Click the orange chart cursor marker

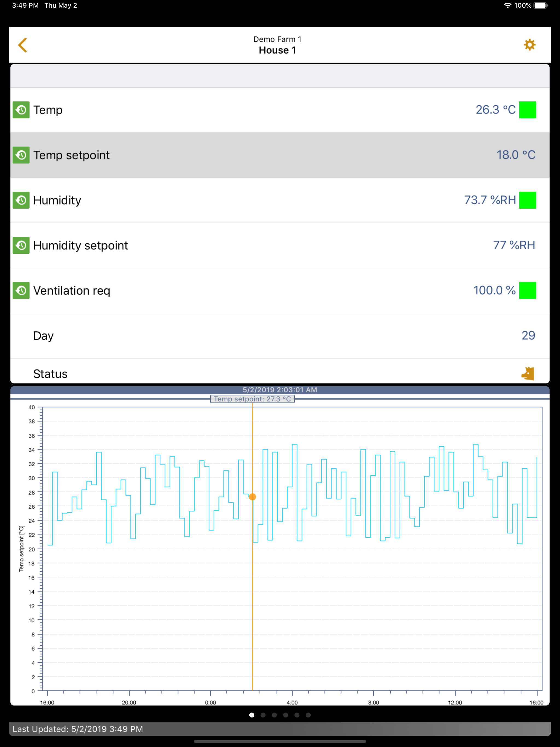coord(252,497)
